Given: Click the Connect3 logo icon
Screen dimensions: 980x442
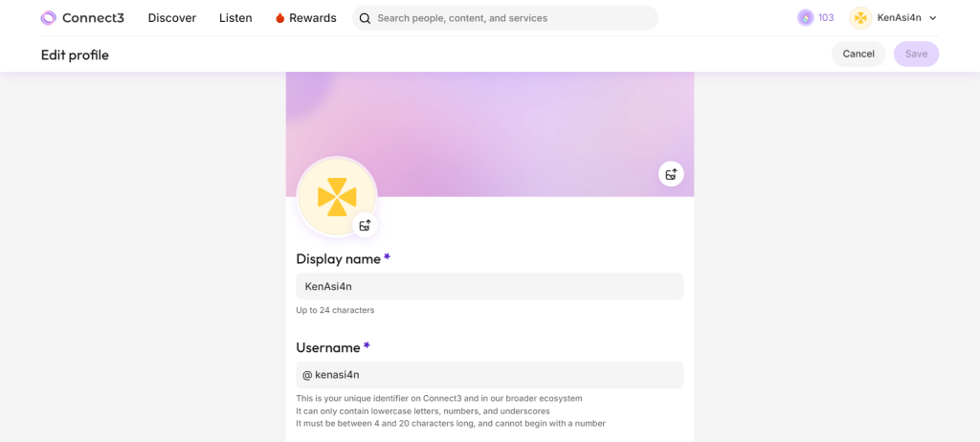Looking at the screenshot, I should (49, 18).
